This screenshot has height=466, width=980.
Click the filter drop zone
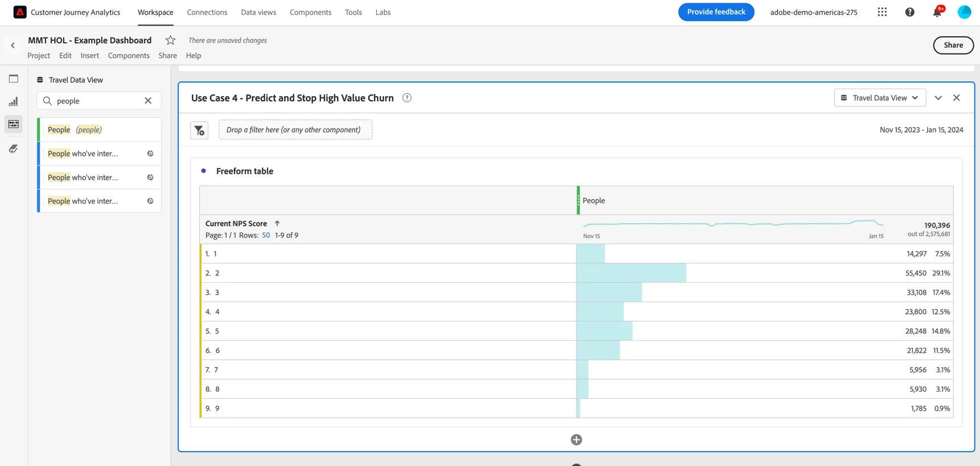click(x=295, y=130)
